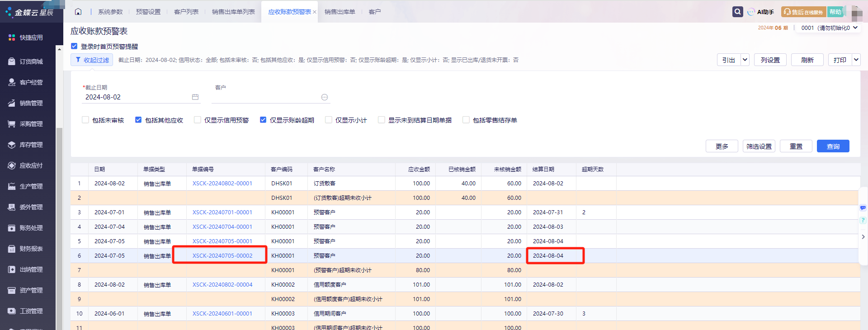Open the search magnifier icon
The image size is (868, 330).
(737, 12)
